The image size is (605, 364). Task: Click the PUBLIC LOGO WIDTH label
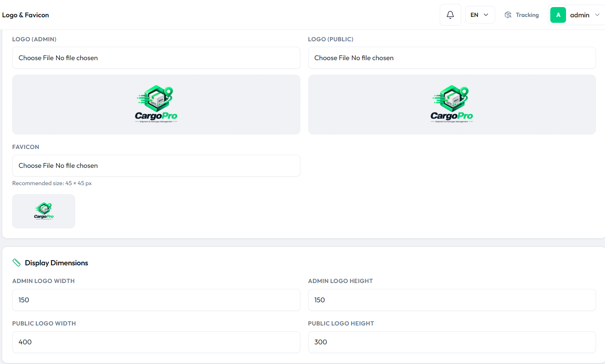tap(44, 324)
